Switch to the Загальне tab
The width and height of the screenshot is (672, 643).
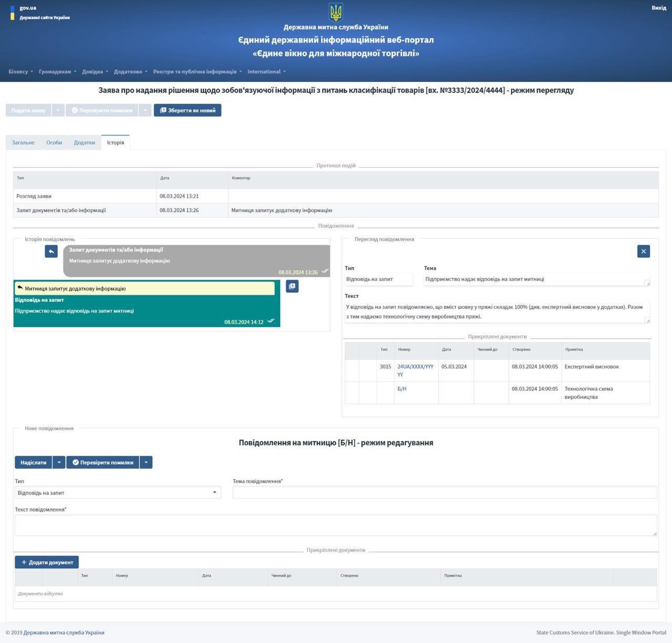[23, 142]
